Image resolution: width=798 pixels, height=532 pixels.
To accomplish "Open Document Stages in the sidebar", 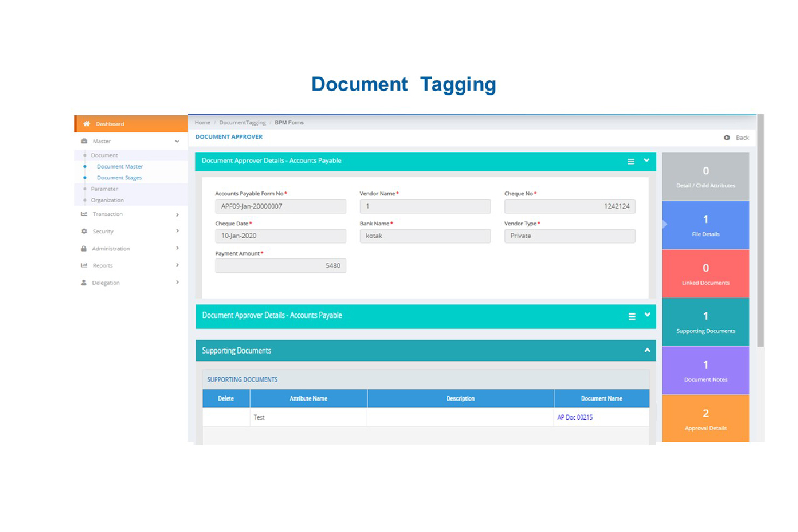I will point(119,177).
